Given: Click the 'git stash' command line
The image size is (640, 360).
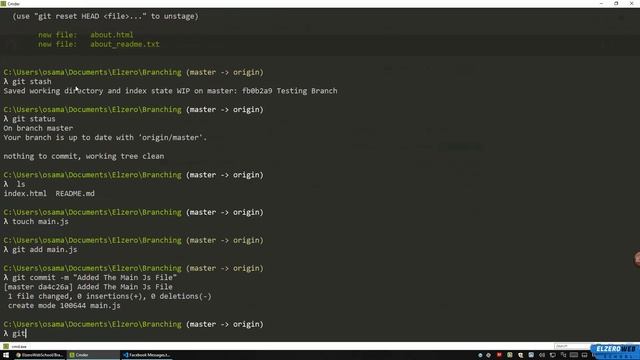Looking at the screenshot, I should tap(27, 82).
